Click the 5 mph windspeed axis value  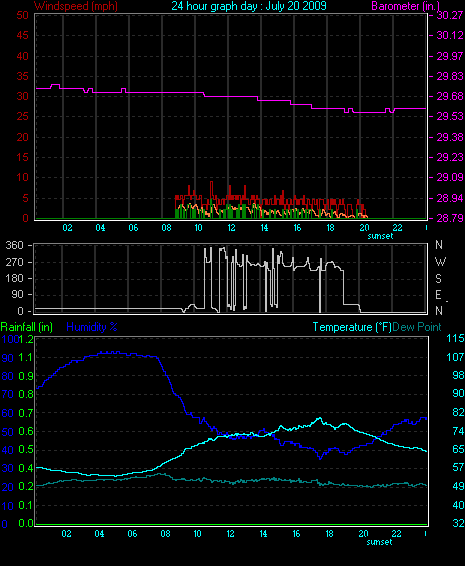point(25,198)
